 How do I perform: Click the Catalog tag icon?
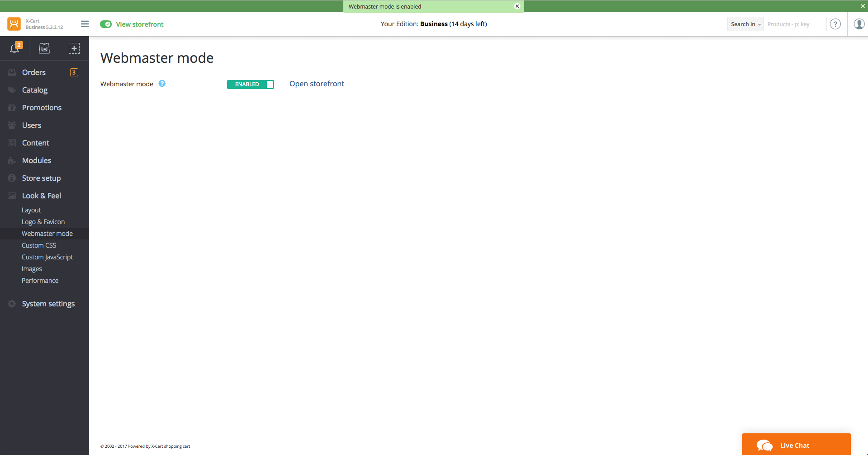12,90
